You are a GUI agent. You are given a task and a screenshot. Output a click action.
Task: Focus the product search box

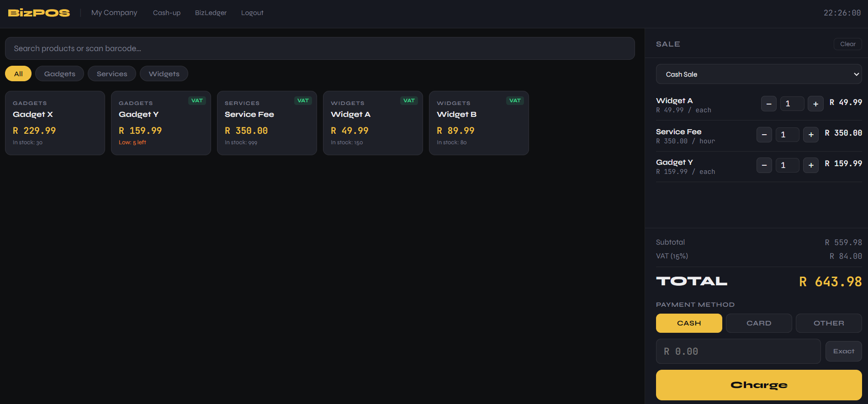click(x=320, y=48)
